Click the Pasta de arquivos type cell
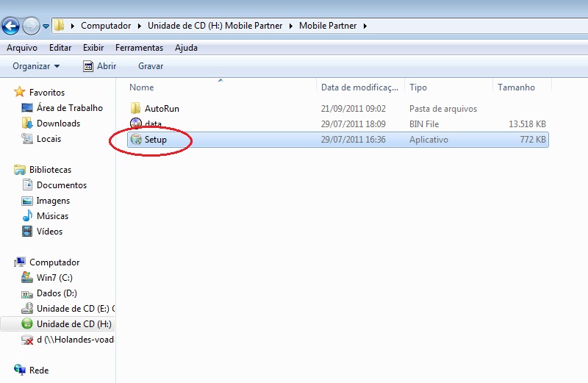 point(443,108)
